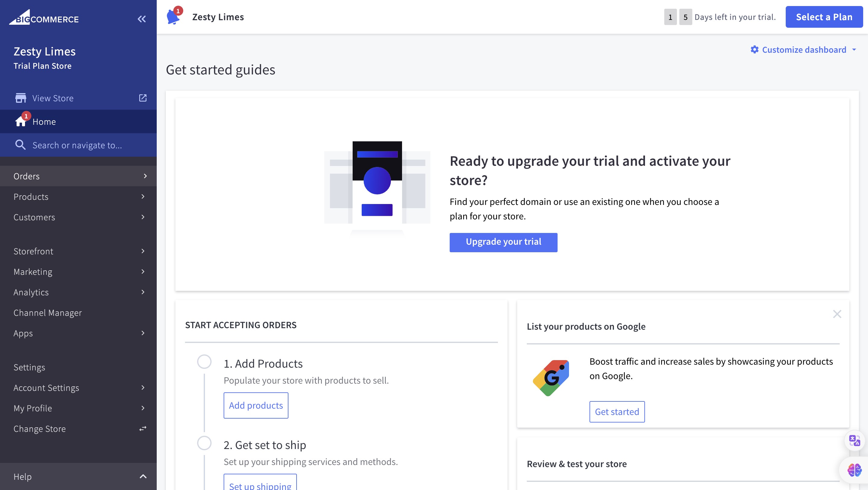Open the Customize dashboard dropdown
Screen dimensions: 868x490
(804, 50)
